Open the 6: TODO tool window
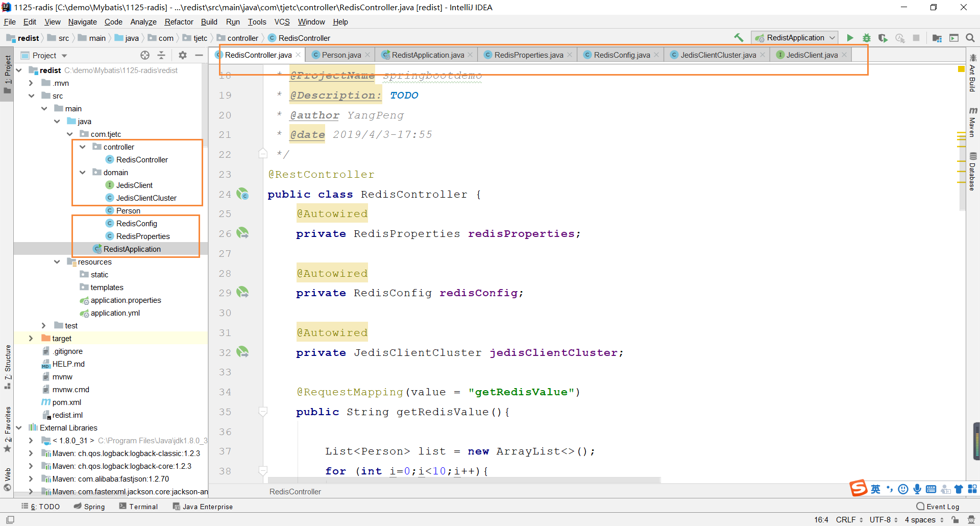 coord(41,507)
